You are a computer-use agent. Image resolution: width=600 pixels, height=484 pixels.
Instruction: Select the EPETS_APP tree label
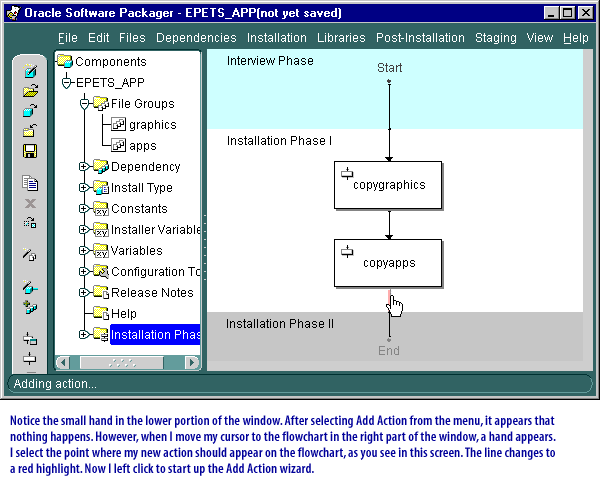110,83
